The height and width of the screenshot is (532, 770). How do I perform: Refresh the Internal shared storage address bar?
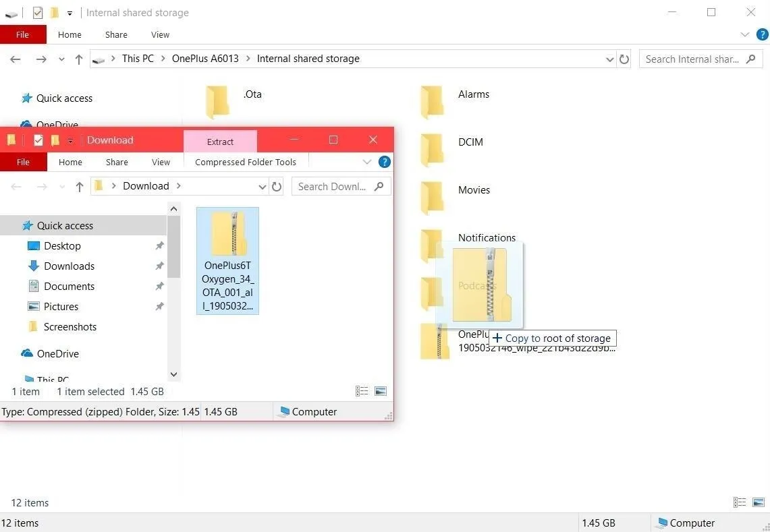(624, 59)
